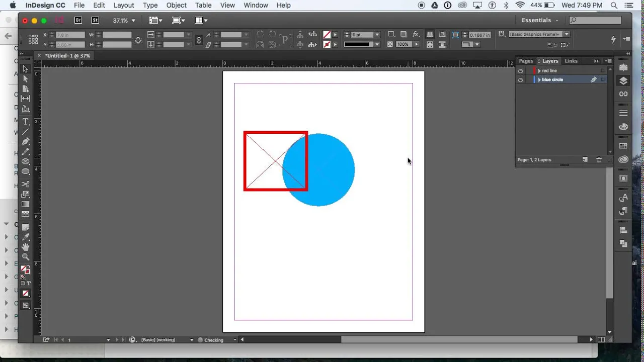Screen dimensions: 644x362
Task: Toggle drop shadow button in control bar
Action: (404, 34)
